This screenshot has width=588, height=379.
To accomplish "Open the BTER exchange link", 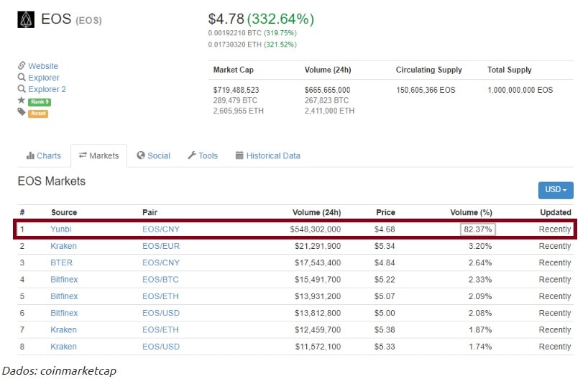I will pos(61,262).
